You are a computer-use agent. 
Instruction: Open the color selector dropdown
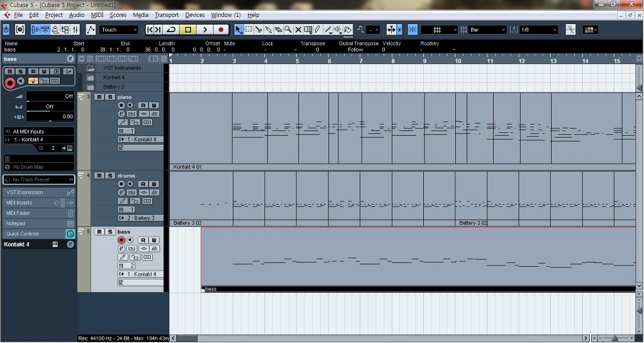pos(591,30)
